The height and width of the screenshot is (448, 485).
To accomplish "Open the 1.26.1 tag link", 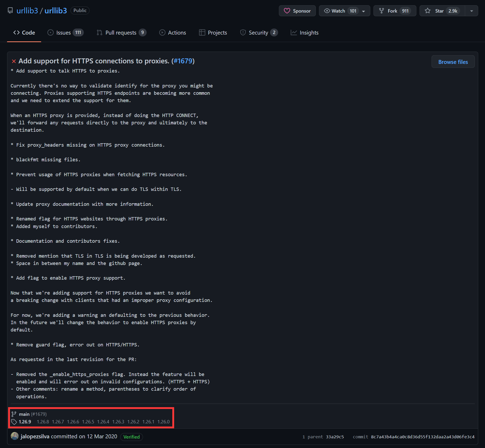I will (148, 422).
